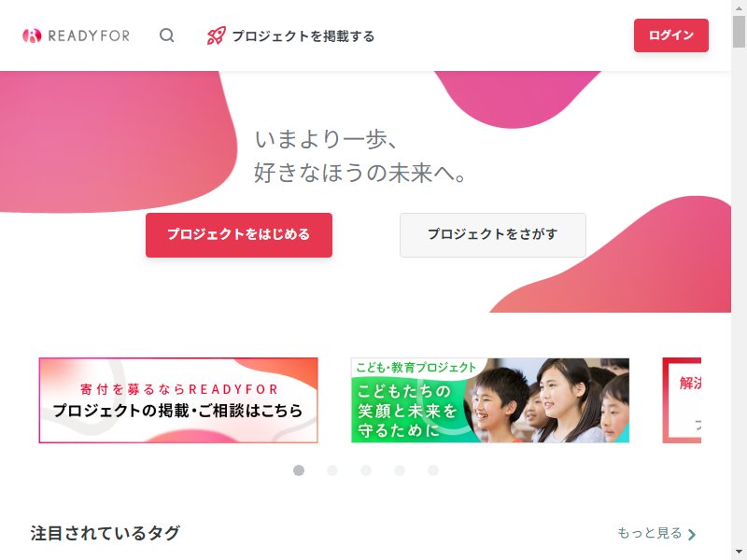Select the third carousel dot

366,470
